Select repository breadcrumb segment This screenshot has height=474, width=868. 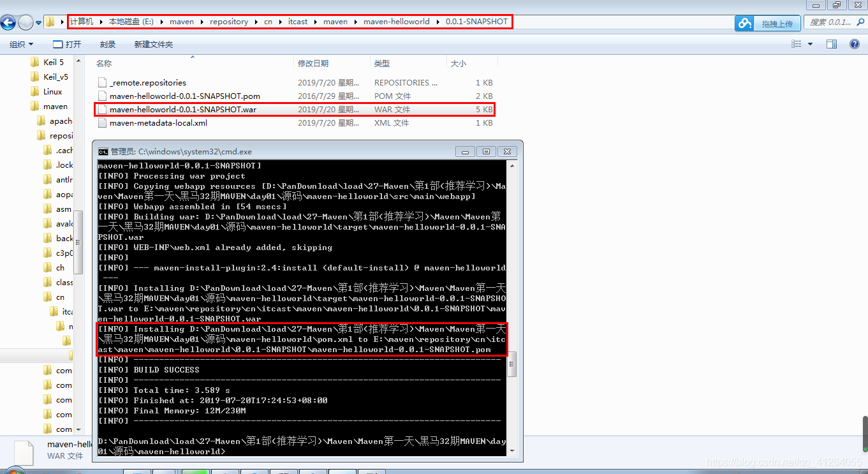click(x=229, y=22)
